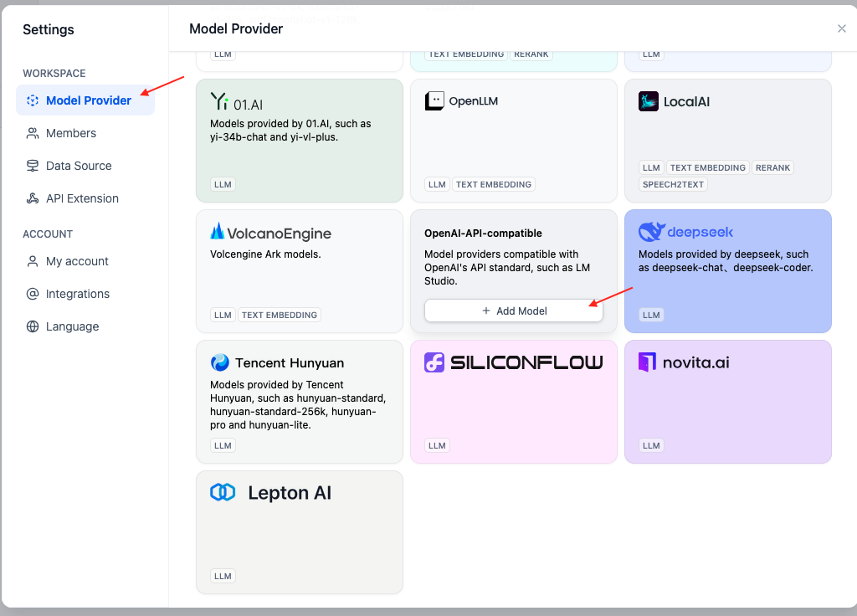The height and width of the screenshot is (616, 857).
Task: Select the OpenLLM provider card
Action: (x=514, y=141)
